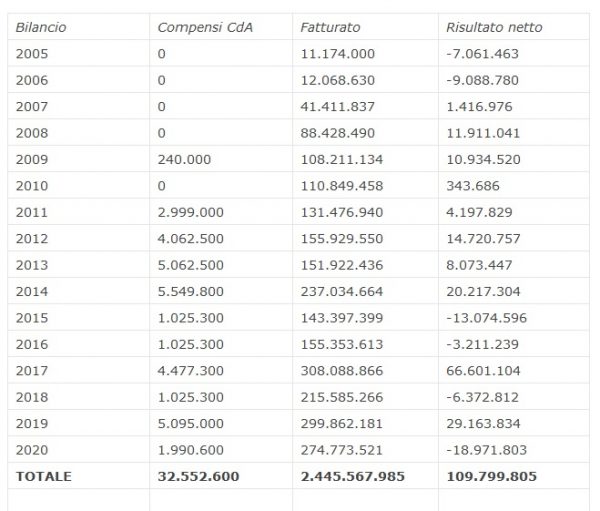Select compensi value 5.549.800

pyautogui.click(x=190, y=291)
